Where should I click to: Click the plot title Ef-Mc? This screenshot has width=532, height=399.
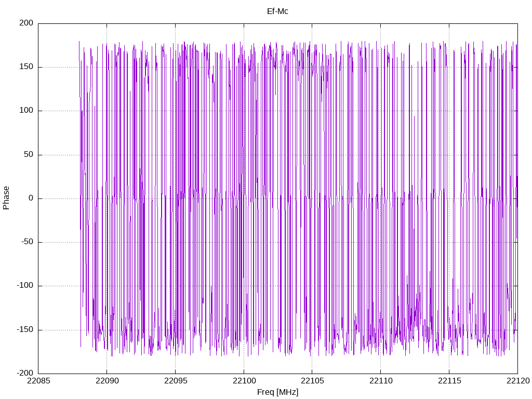click(x=277, y=11)
